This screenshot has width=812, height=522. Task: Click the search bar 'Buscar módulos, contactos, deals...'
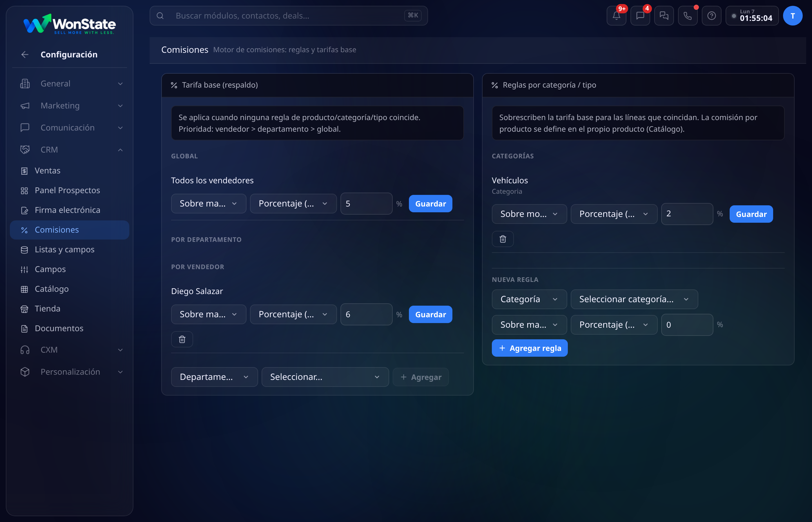pos(288,16)
